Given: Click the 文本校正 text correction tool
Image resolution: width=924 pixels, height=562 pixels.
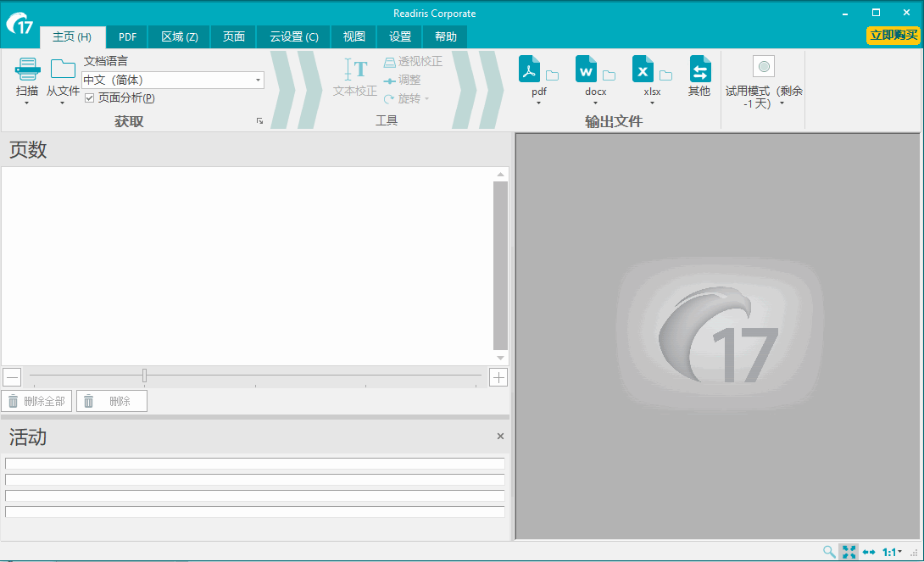Looking at the screenshot, I should click(355, 77).
